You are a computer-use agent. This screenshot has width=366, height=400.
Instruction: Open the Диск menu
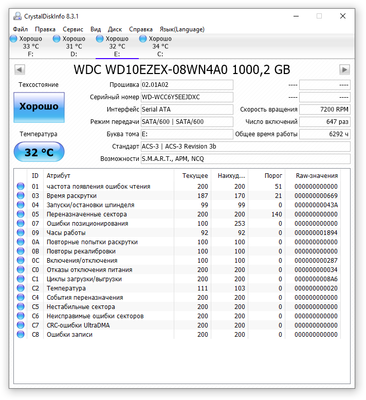(115, 29)
